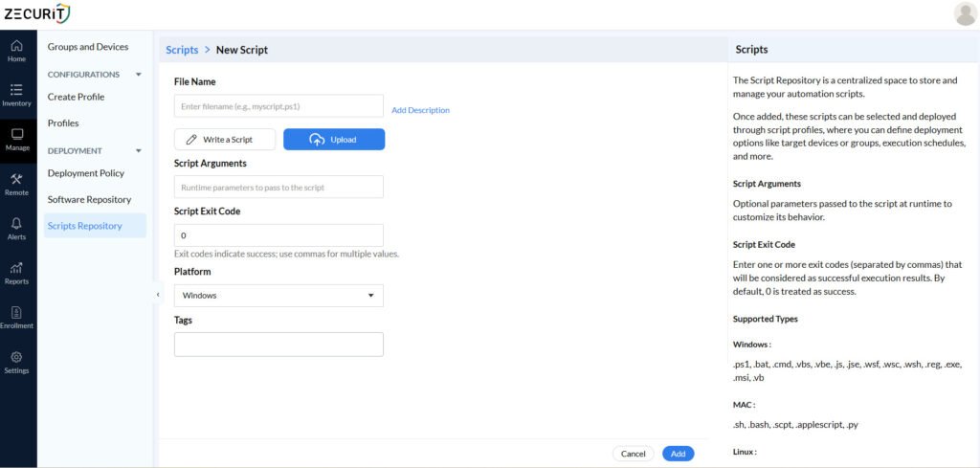Open Software Repository page
This screenshot has width=980, height=468.
tap(89, 199)
